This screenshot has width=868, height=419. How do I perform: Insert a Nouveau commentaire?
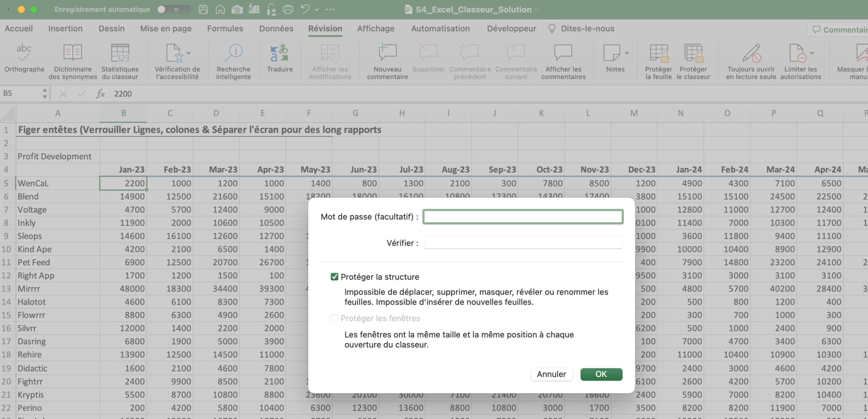(387, 59)
